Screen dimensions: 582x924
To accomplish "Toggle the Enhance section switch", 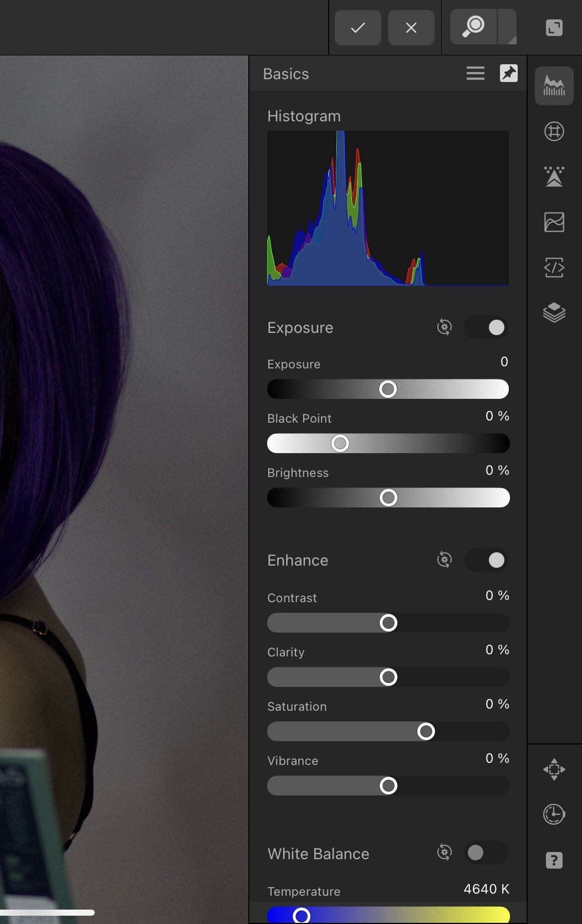I will [486, 560].
